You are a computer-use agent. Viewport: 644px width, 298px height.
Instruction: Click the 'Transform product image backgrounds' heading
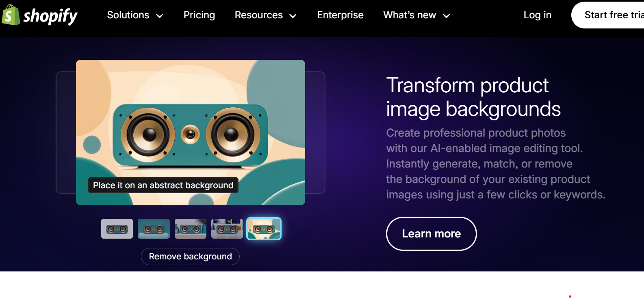473,97
